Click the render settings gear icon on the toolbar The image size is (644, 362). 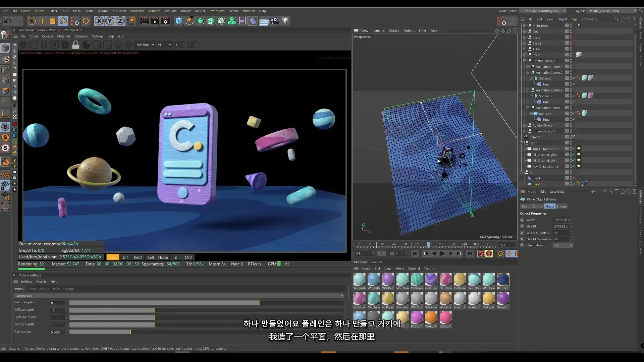[x=166, y=21]
